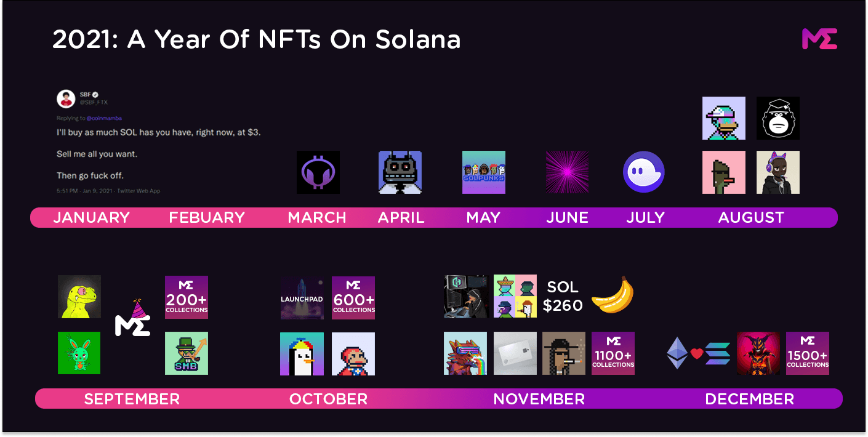Open the @SBF_FTX handle in the tweet

(x=94, y=102)
